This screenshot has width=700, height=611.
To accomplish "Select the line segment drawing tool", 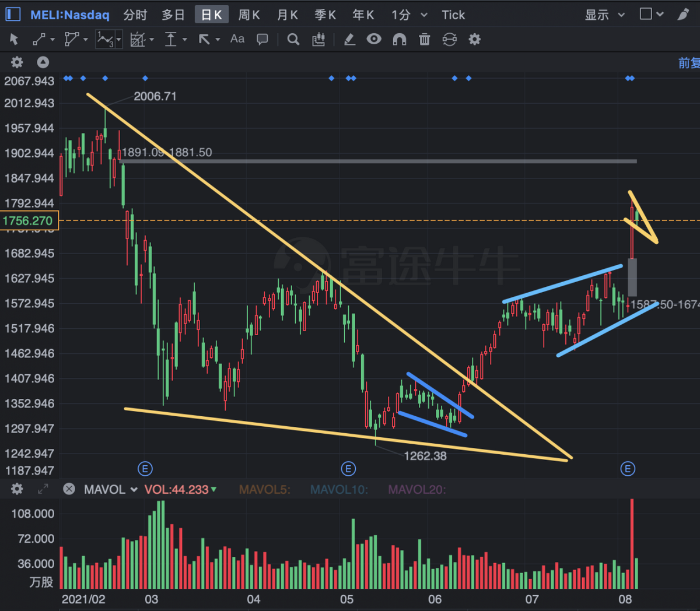I will click(x=39, y=39).
